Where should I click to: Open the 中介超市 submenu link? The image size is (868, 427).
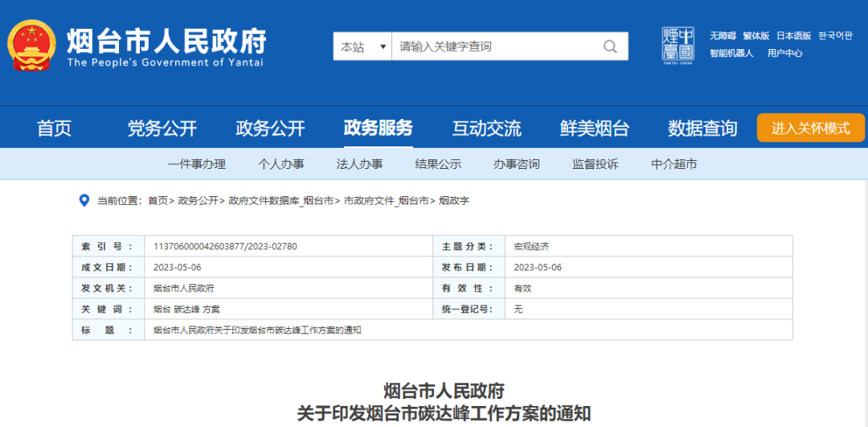point(674,164)
